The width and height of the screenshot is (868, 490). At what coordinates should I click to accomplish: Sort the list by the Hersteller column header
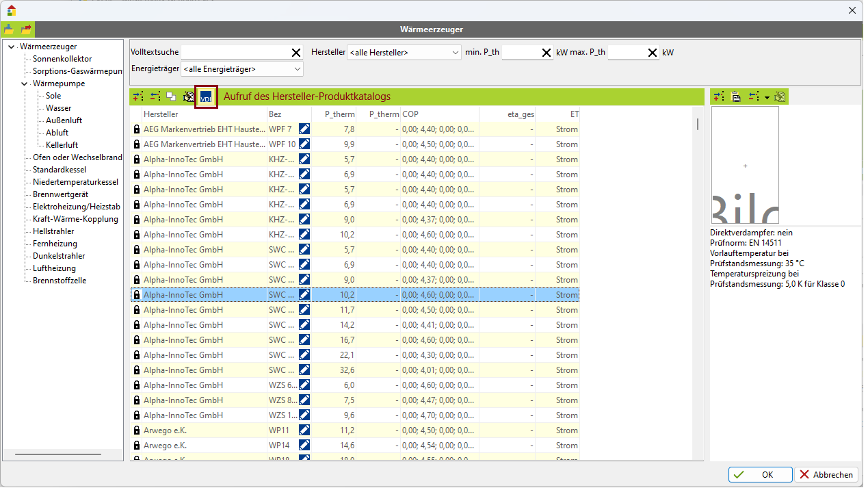click(x=204, y=114)
